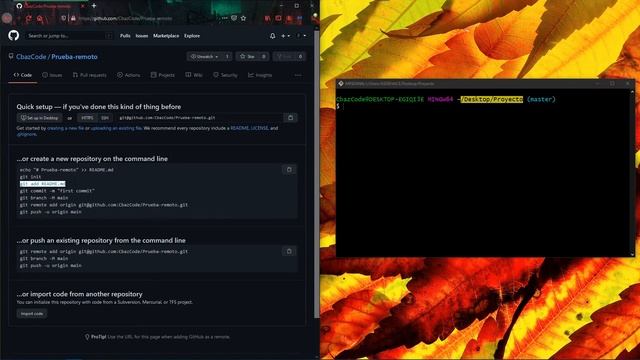Go to Pulls in the header
640x360 pixels.
[x=125, y=36]
